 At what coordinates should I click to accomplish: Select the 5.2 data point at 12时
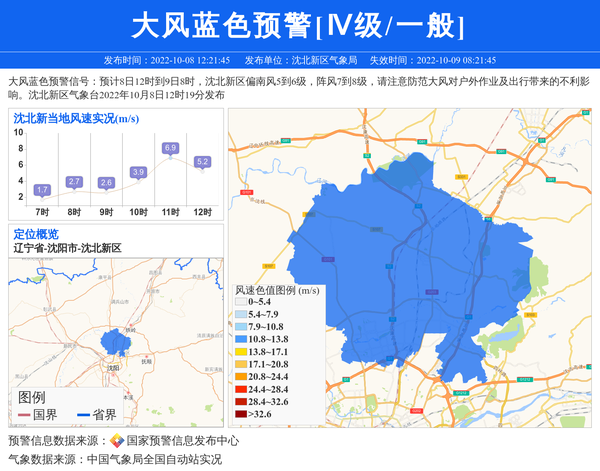pyautogui.click(x=202, y=161)
